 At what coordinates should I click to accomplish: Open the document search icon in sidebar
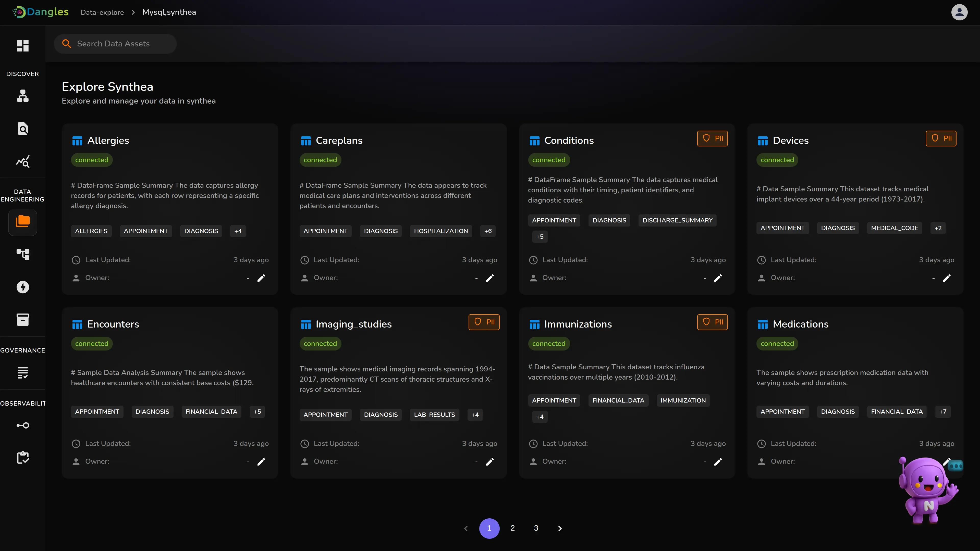tap(22, 129)
